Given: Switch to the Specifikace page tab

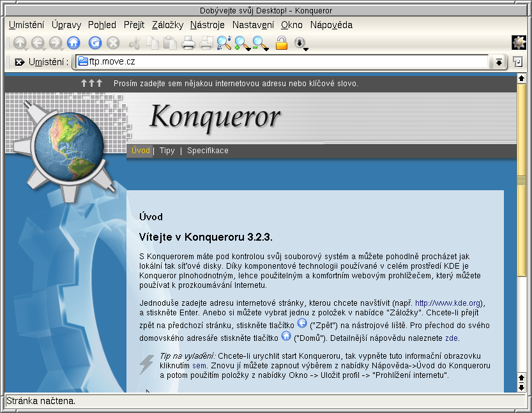Looking at the screenshot, I should (x=208, y=151).
